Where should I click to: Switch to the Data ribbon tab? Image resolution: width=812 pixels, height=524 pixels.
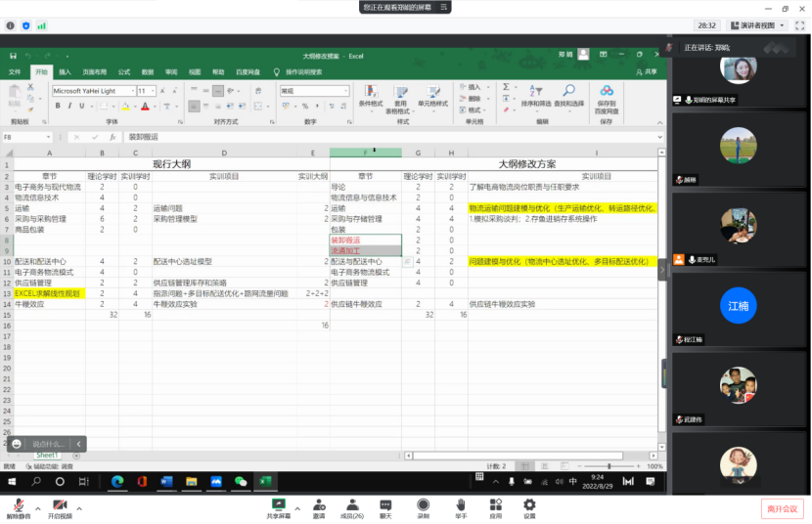coord(148,72)
